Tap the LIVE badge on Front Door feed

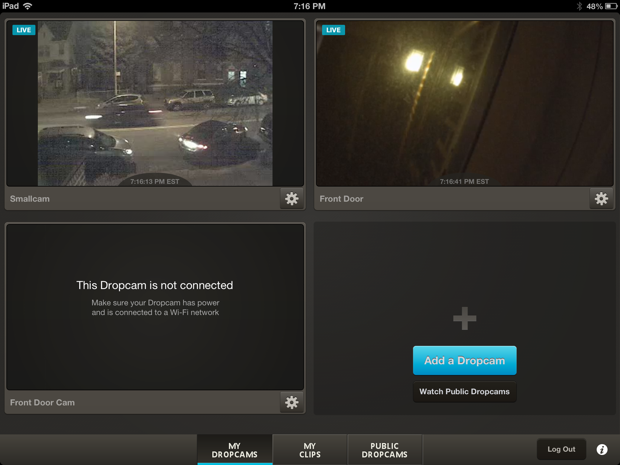point(333,30)
